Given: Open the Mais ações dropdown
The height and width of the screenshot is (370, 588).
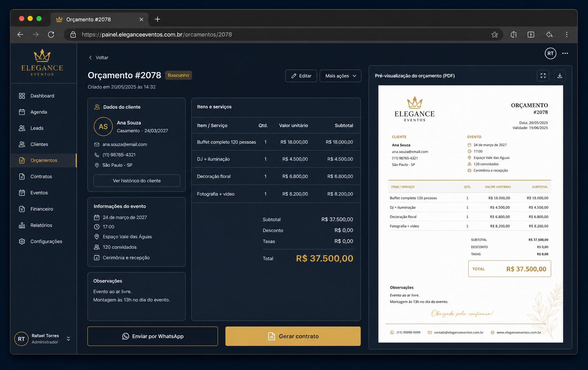Looking at the screenshot, I should (x=340, y=76).
